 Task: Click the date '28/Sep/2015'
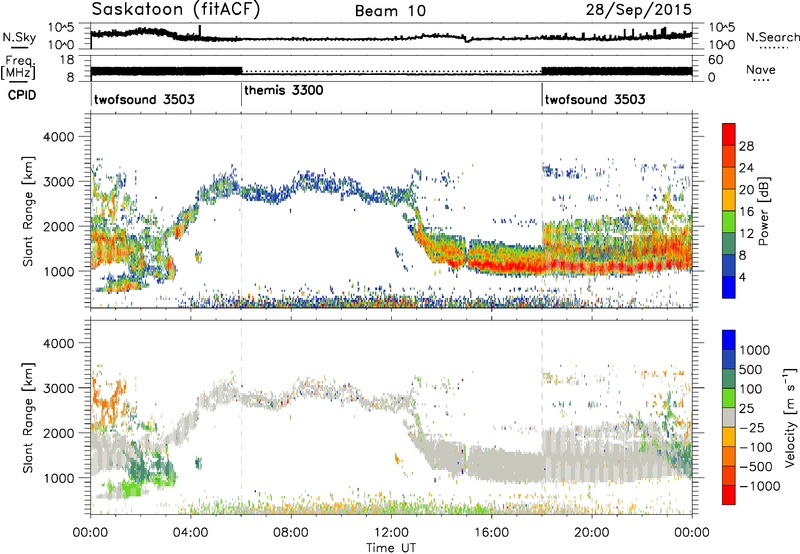(x=638, y=9)
